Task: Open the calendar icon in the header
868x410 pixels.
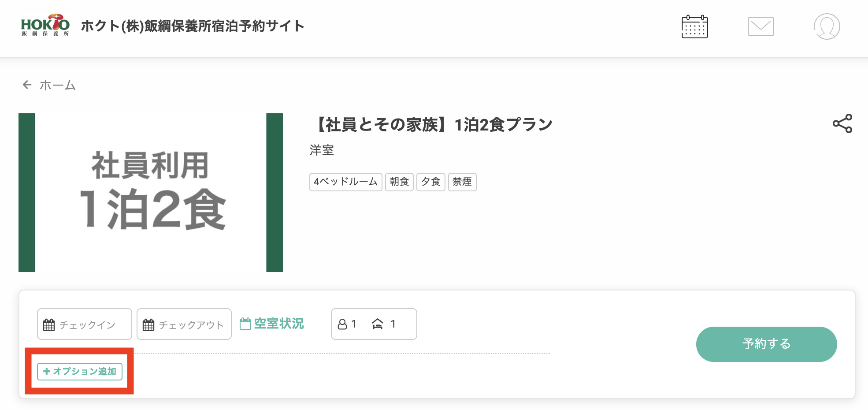Action: 695,26
